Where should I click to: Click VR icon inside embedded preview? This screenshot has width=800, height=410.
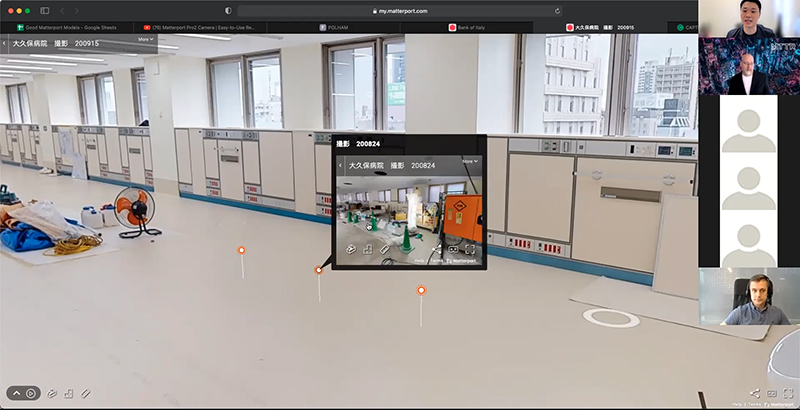(x=453, y=249)
